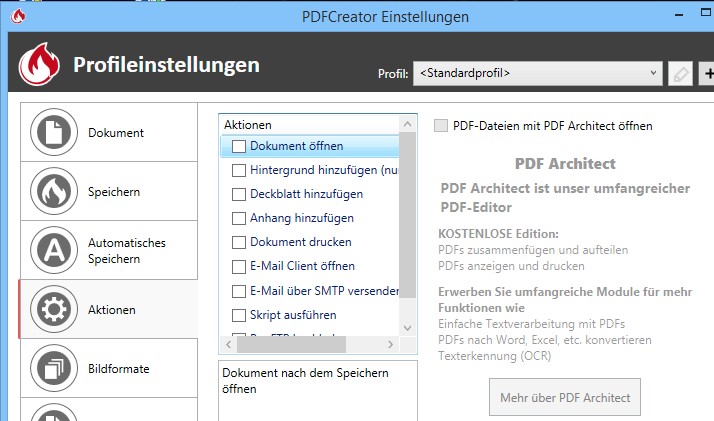Toggle the 'Dokument drucken' checkbox

[x=239, y=242]
